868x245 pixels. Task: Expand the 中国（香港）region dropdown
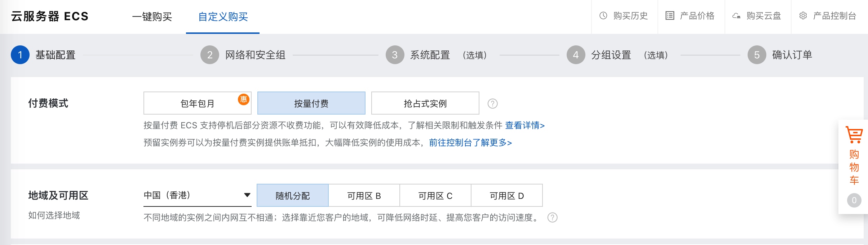point(198,196)
